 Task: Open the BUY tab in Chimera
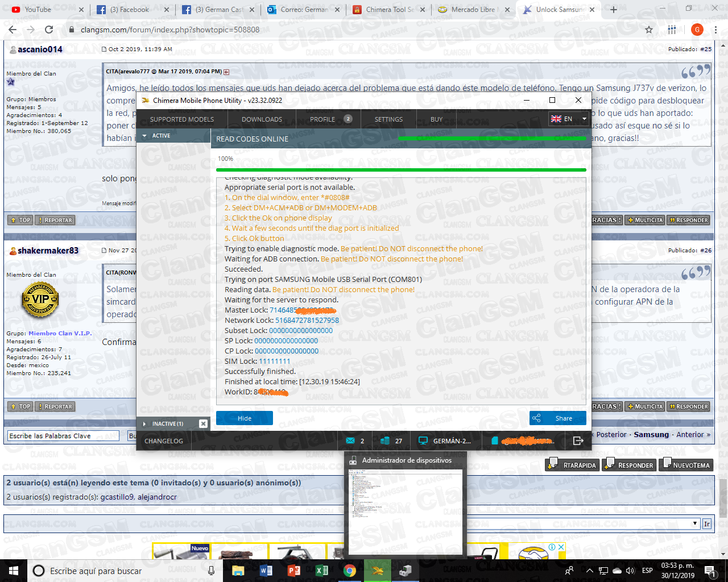pos(436,119)
